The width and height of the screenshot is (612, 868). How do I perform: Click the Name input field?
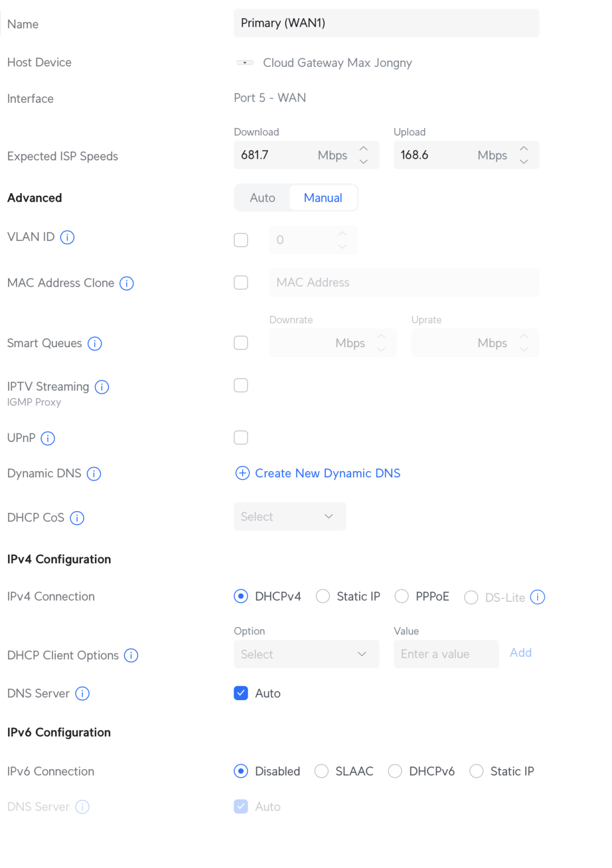[386, 23]
